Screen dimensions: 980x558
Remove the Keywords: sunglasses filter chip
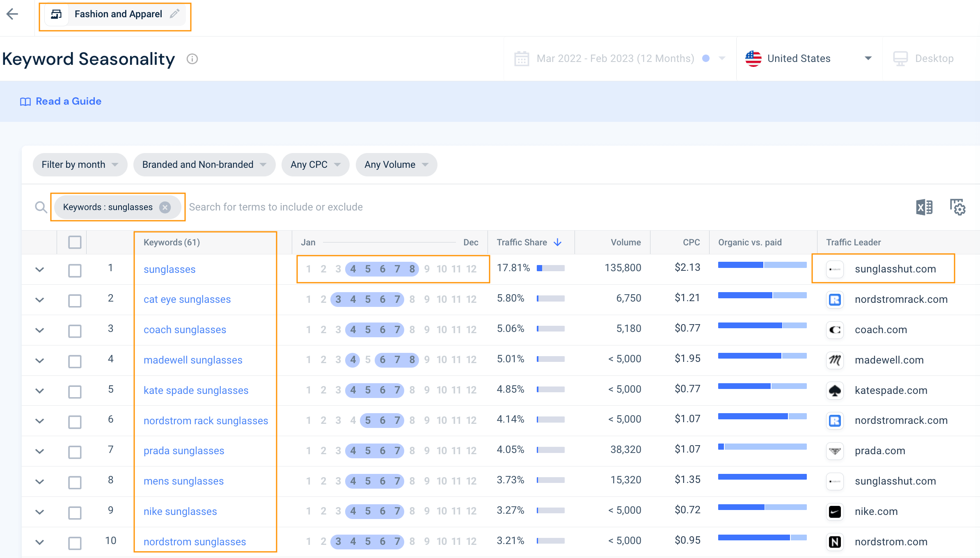coord(165,207)
